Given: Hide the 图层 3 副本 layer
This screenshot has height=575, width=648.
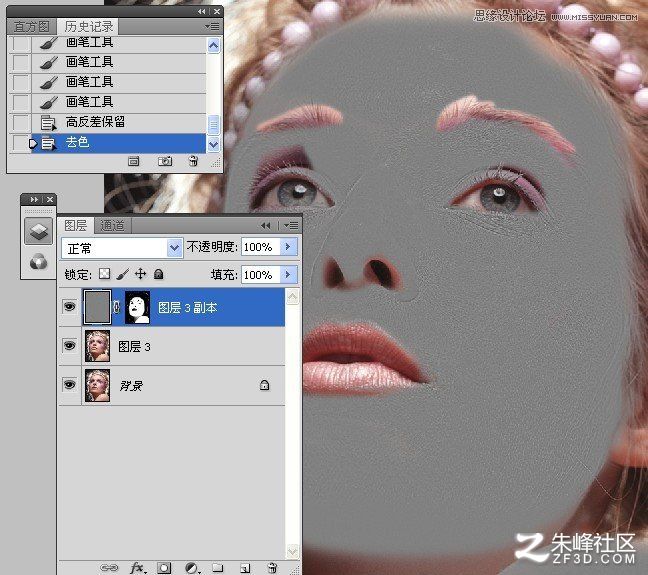Looking at the screenshot, I should pyautogui.click(x=69, y=306).
